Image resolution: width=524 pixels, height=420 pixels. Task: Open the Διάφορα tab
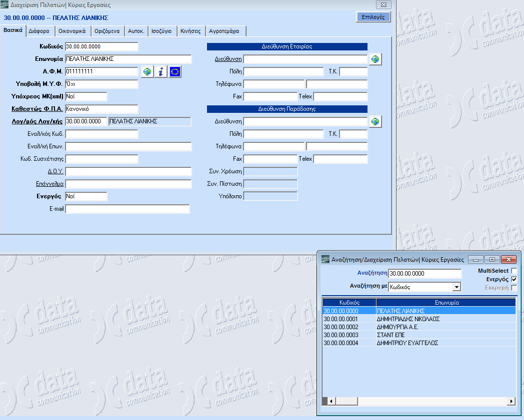pos(39,31)
